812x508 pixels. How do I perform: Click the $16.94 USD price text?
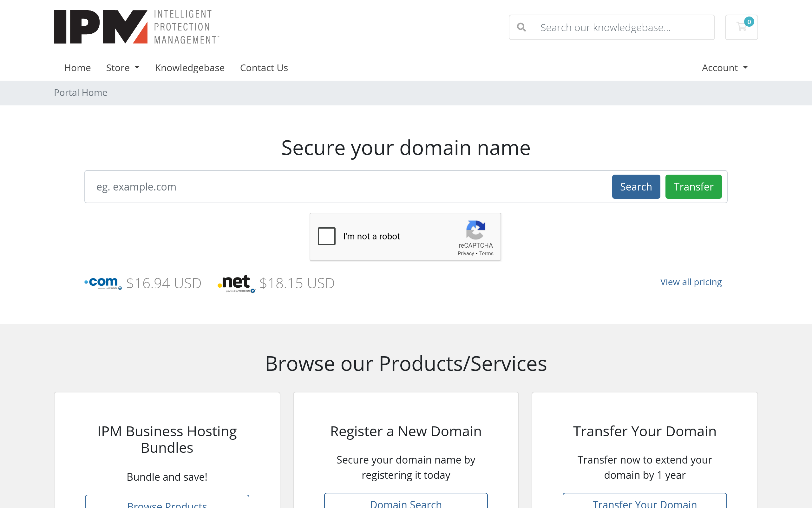coord(164,283)
